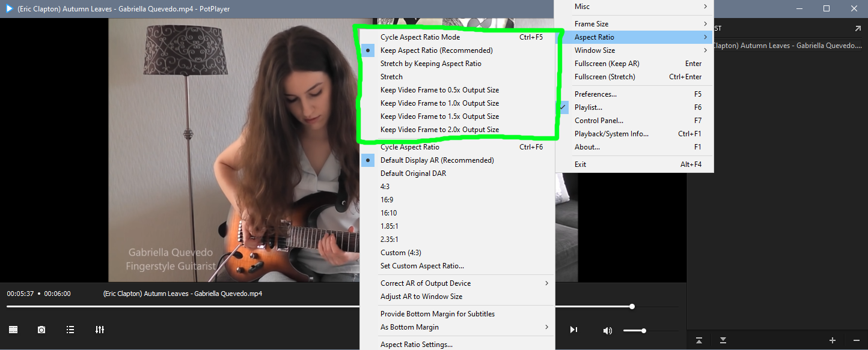Expand the Frame Size submenu
The width and height of the screenshot is (868, 350).
(x=634, y=24)
